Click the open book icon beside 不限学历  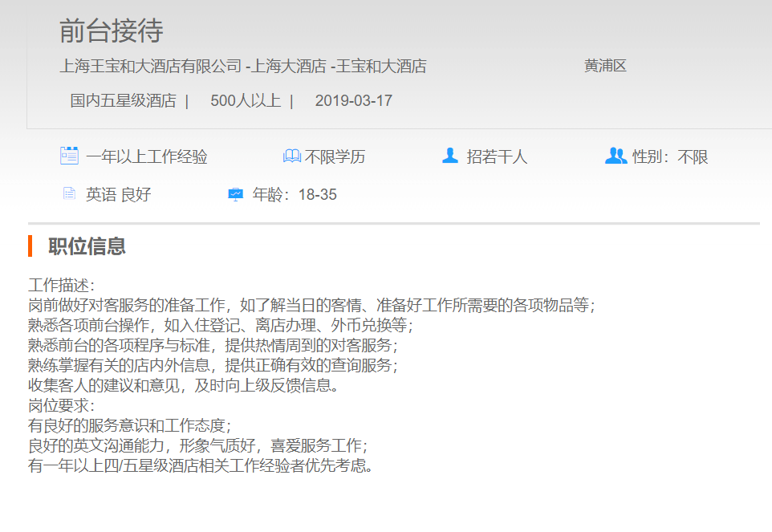click(292, 156)
